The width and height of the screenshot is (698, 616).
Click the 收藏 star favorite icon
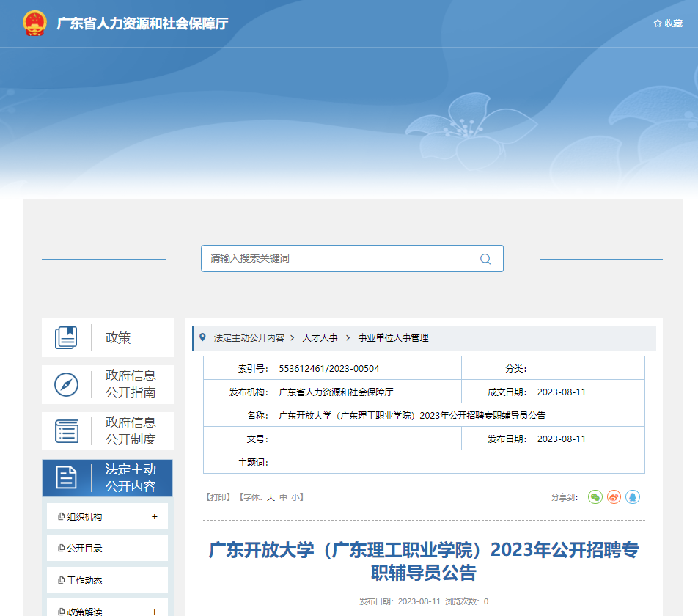658,23
